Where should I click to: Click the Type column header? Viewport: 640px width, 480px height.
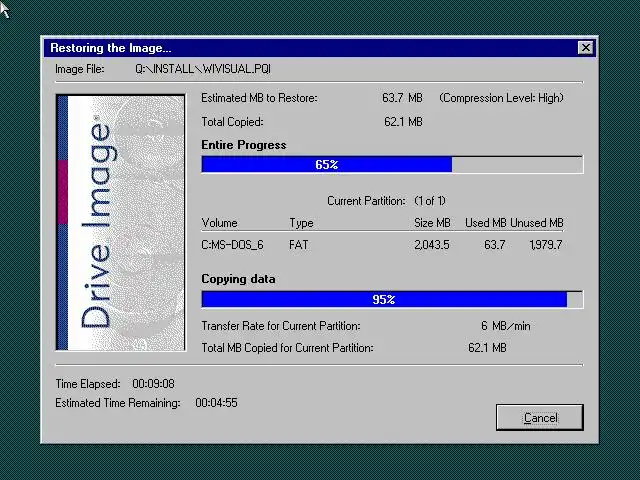tap(301, 223)
